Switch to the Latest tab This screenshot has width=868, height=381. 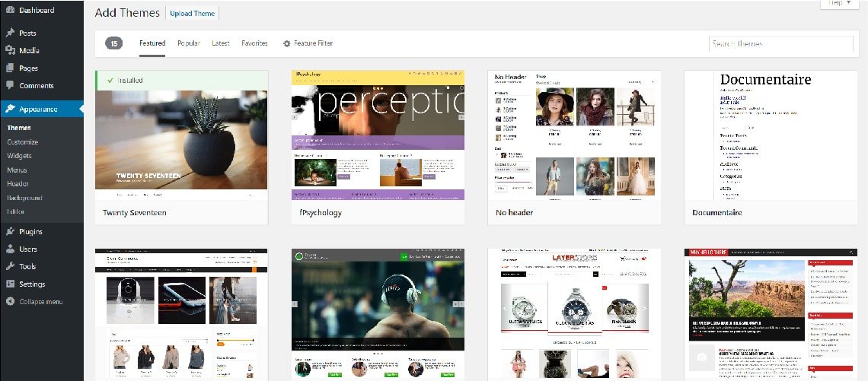point(221,43)
